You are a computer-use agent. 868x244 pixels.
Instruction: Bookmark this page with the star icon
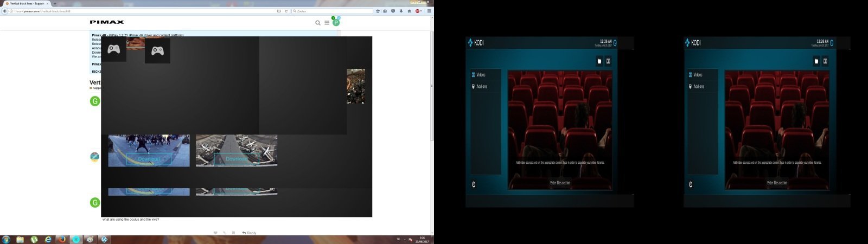[378, 11]
